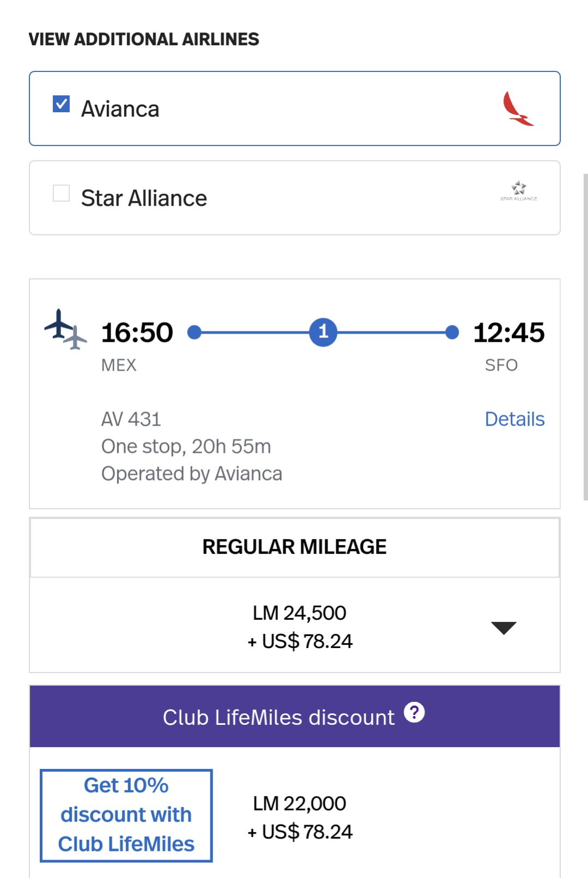Uncheck the Avianca airline checkbox

point(61,104)
